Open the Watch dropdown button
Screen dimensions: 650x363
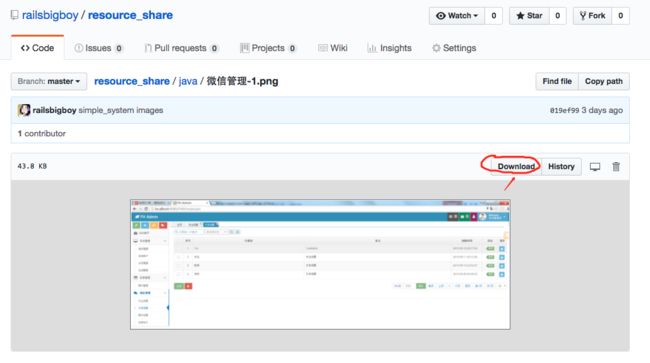pyautogui.click(x=457, y=16)
